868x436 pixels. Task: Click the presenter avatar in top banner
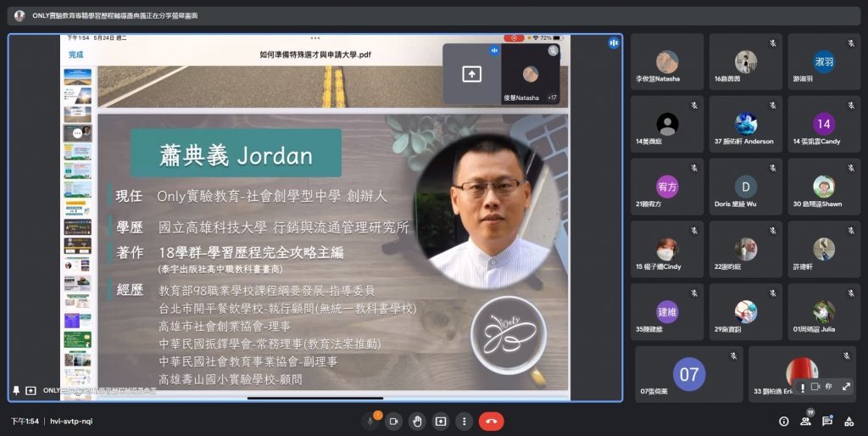pos(19,15)
